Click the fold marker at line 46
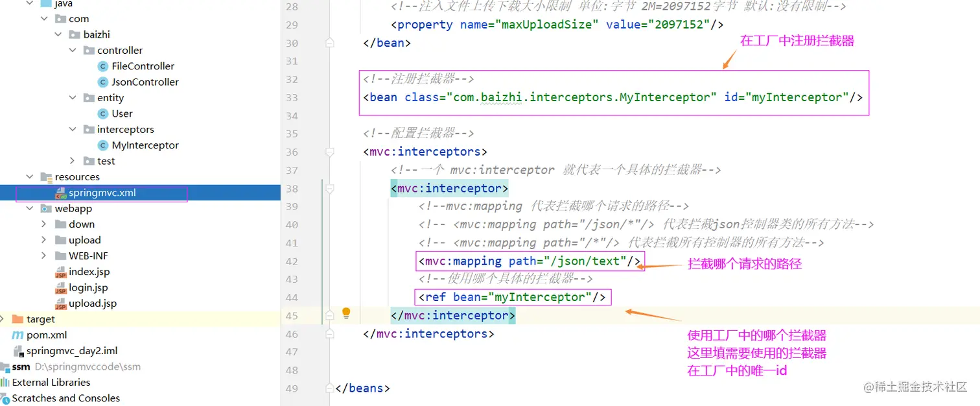Image resolution: width=980 pixels, height=406 pixels. (x=330, y=334)
